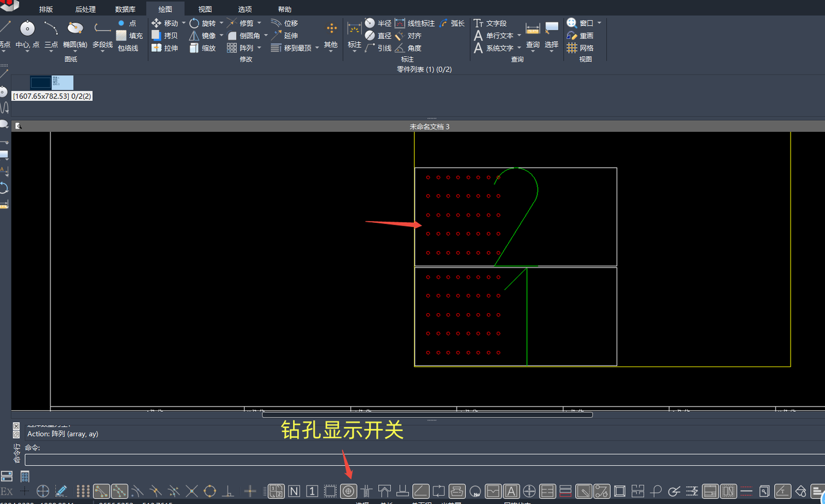Open the 排版 tab
825x504 pixels.
pyautogui.click(x=46, y=9)
